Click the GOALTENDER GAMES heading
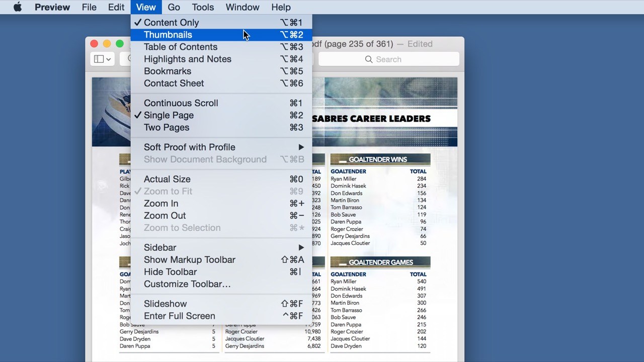Screen dimensions: 644x362 click(x=381, y=262)
